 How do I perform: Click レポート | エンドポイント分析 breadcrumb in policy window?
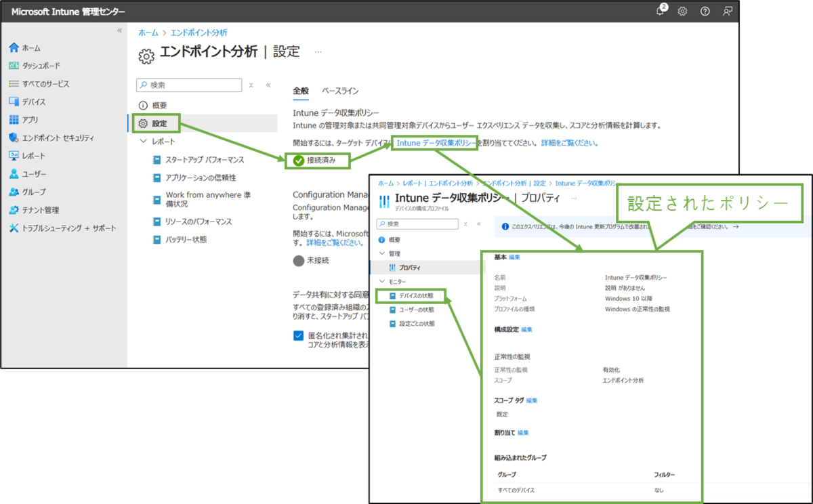tap(438, 184)
